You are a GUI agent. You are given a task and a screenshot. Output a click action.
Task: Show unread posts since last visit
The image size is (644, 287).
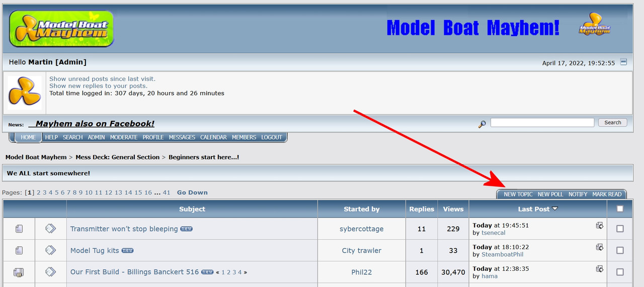coord(103,79)
